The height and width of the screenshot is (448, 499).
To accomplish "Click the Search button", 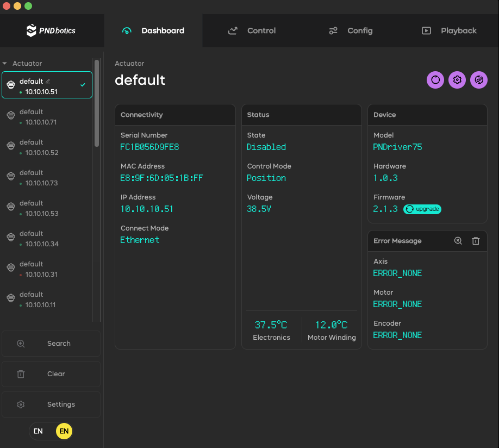I will click(51, 344).
